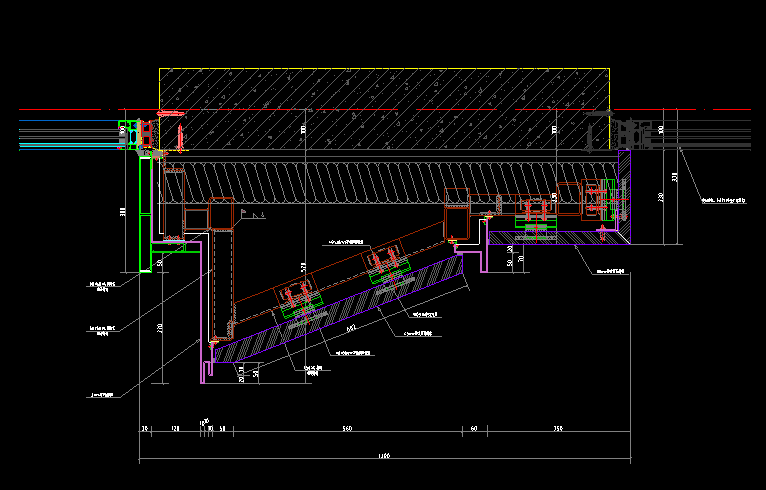
Task: Select the 560 horizontal dimension label
Action: [347, 428]
